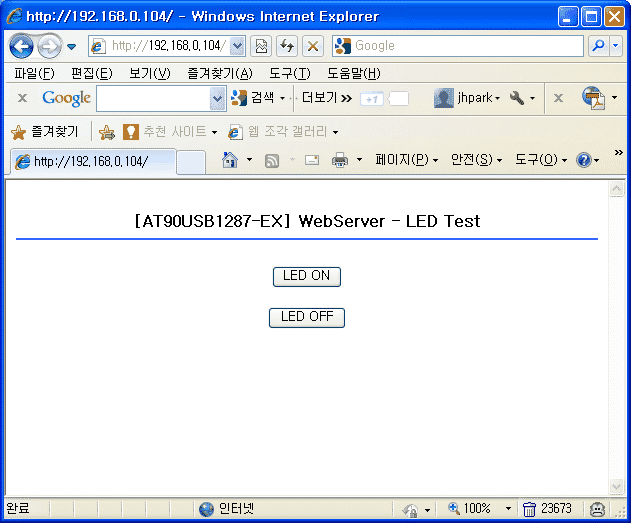This screenshot has height=523, width=631.
Task: Click the LED ON button
Action: [307, 277]
